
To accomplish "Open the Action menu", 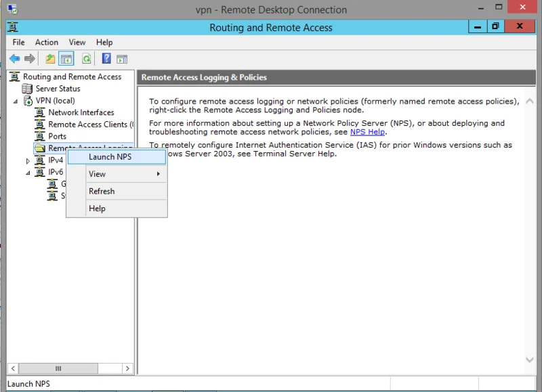I will pos(47,42).
